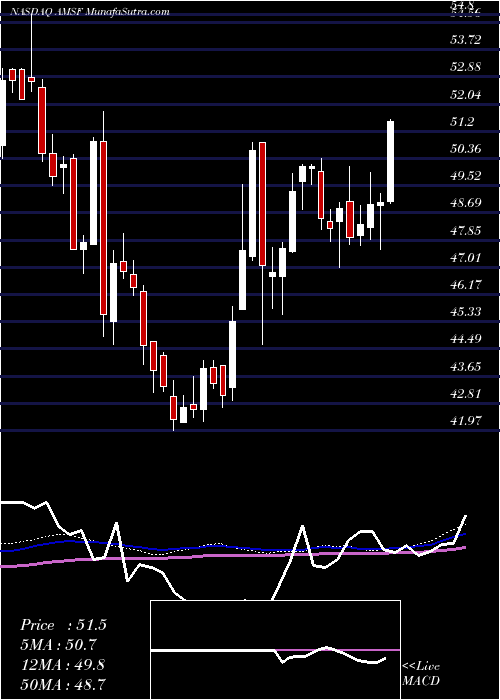This screenshot has height=700, width=500.
Task: Click the 48.69 price axis label
Action: coord(466,203)
